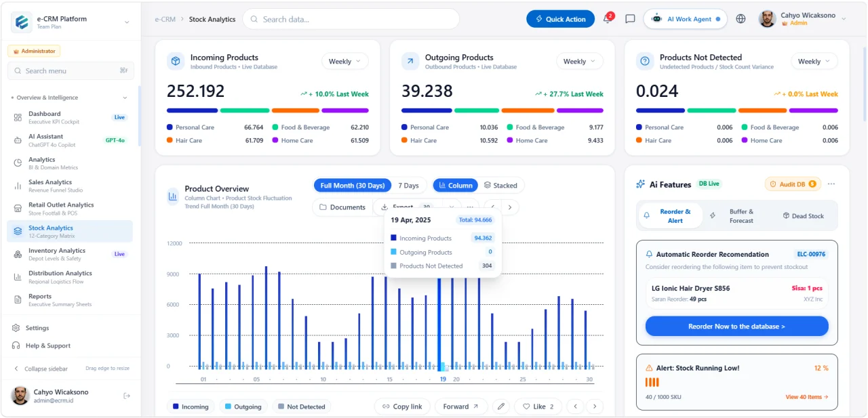Click the Product Overview chart icon
Screen dimensions: 868x418
pyautogui.click(x=173, y=197)
